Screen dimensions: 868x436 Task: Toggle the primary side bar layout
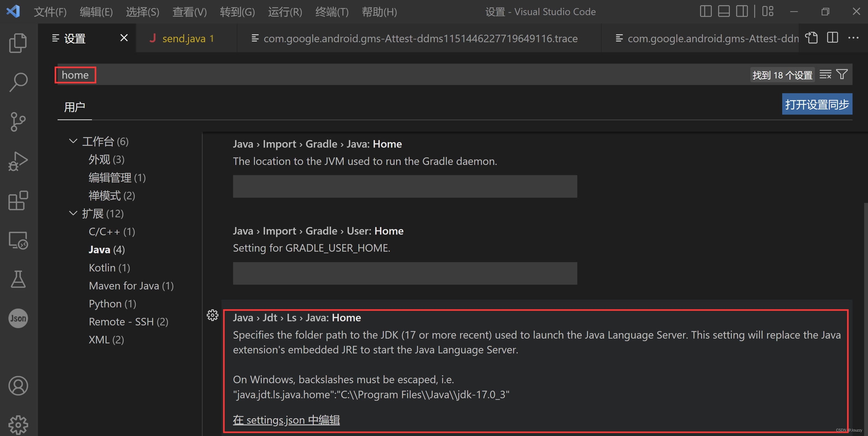coord(706,12)
